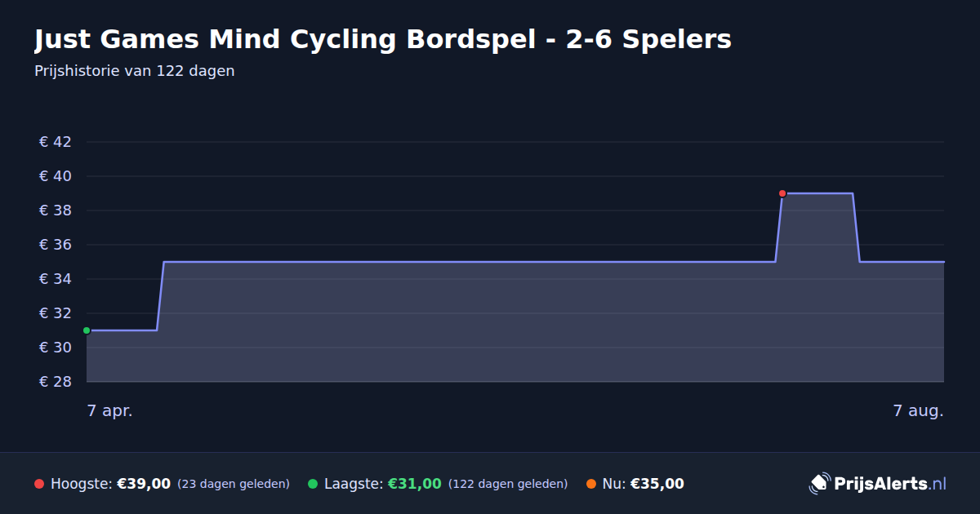Click the €39,00 highest price value
The height and width of the screenshot is (514, 980).
(x=144, y=484)
